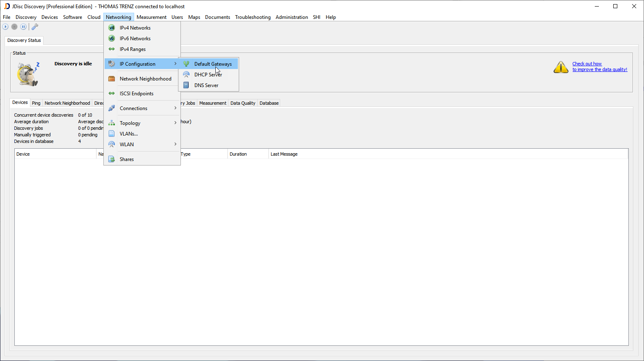This screenshot has height=361, width=644.
Task: Expand the Topology submenu arrow
Action: click(x=175, y=123)
